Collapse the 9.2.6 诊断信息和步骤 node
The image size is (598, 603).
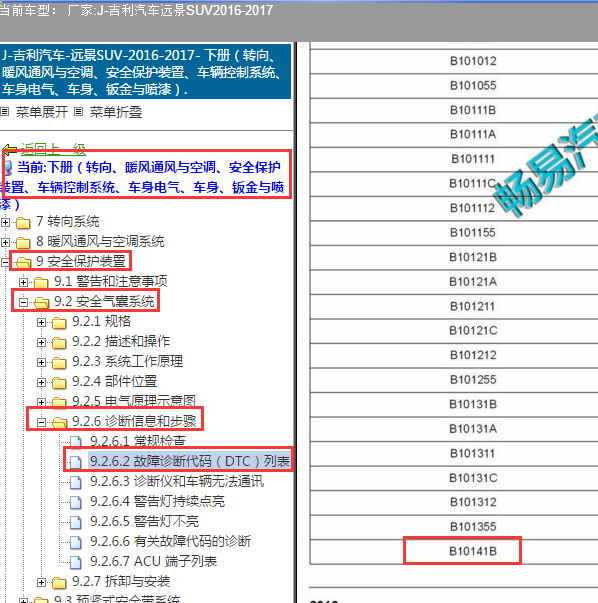pyautogui.click(x=42, y=422)
